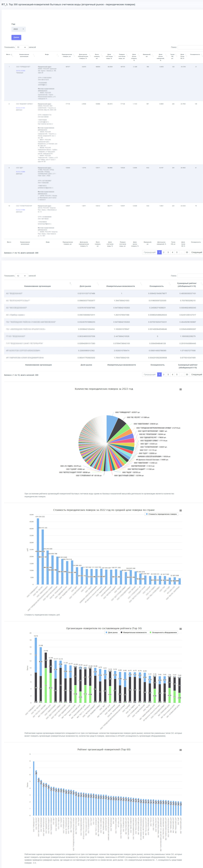
Task: Toggle the Стоимость периодических поверок legend series
Action: [161, 514]
